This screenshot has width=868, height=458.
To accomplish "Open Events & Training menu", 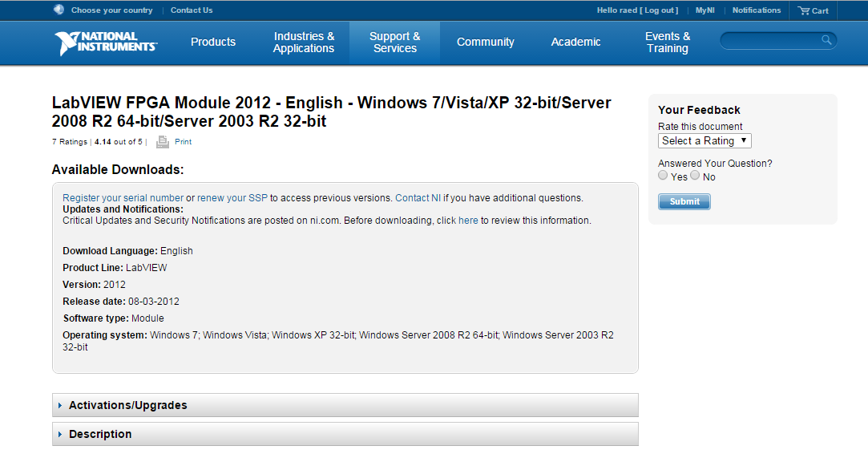I will (668, 42).
